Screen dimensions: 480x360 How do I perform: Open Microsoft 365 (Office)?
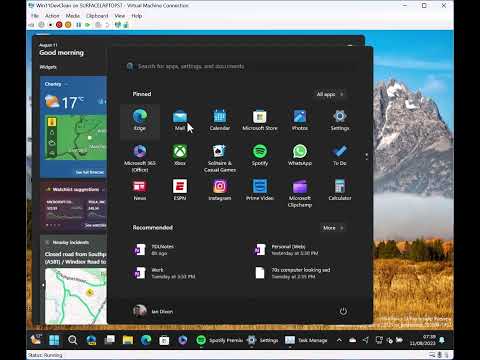point(140,158)
